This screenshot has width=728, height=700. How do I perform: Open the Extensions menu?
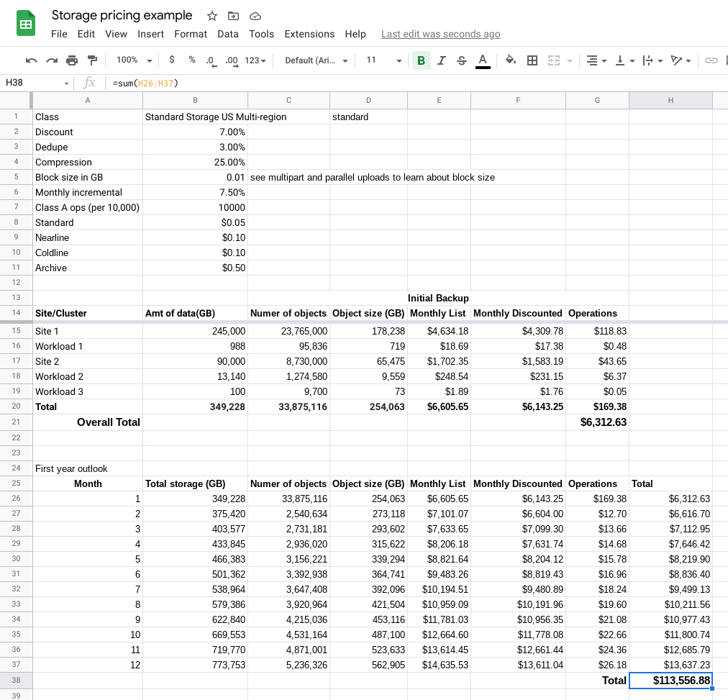[309, 34]
